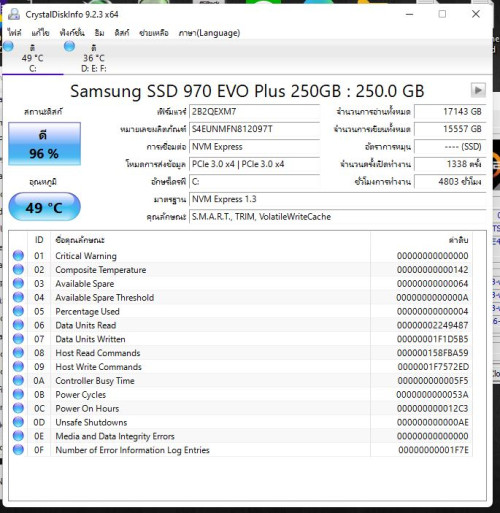The height and width of the screenshot is (513, 500).
Task: Click raw value 0000000001F7E
Action: 433,450
